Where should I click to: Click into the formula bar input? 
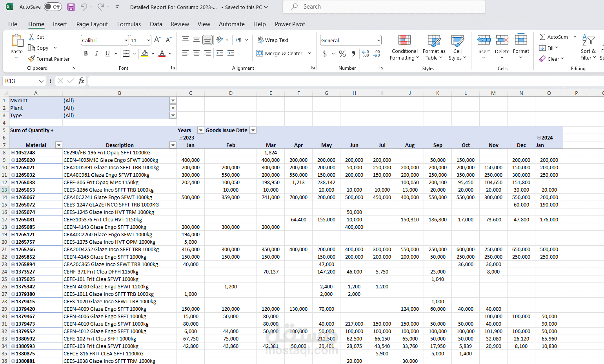(345, 81)
